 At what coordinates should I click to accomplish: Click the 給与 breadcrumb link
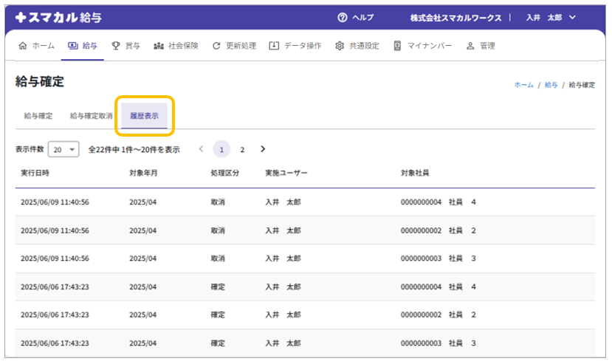pos(551,86)
